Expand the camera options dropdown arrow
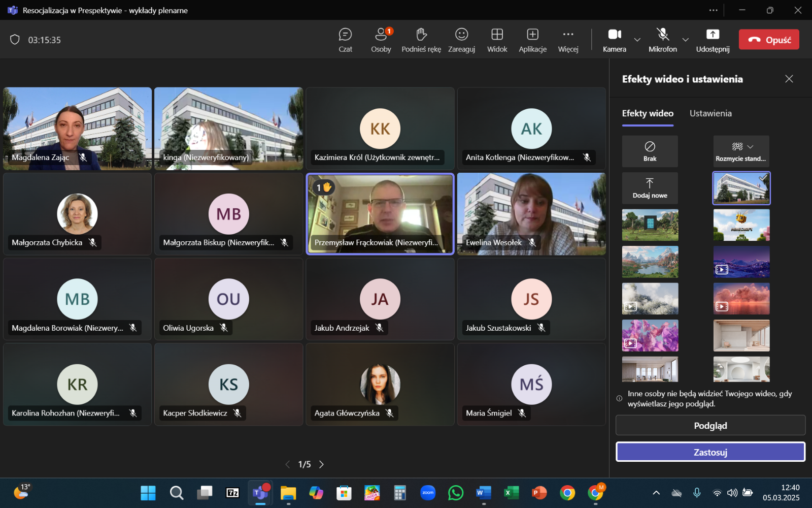The width and height of the screenshot is (812, 508). [637, 40]
